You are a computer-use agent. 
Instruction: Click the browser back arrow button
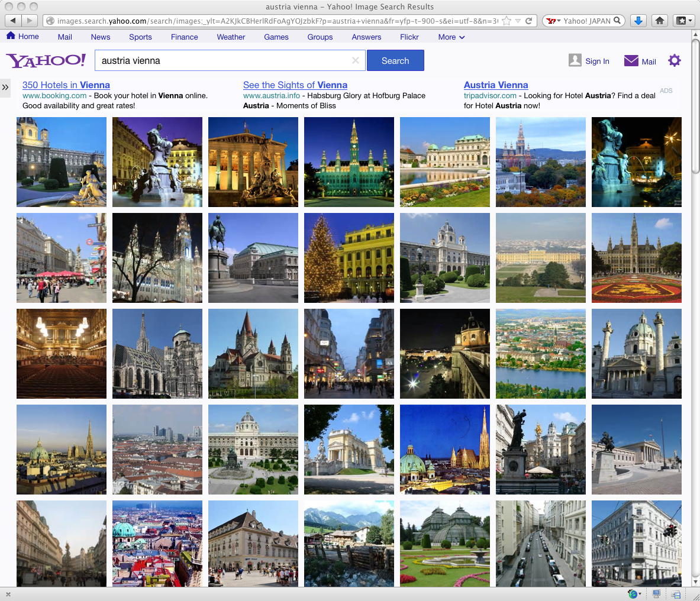pos(13,21)
